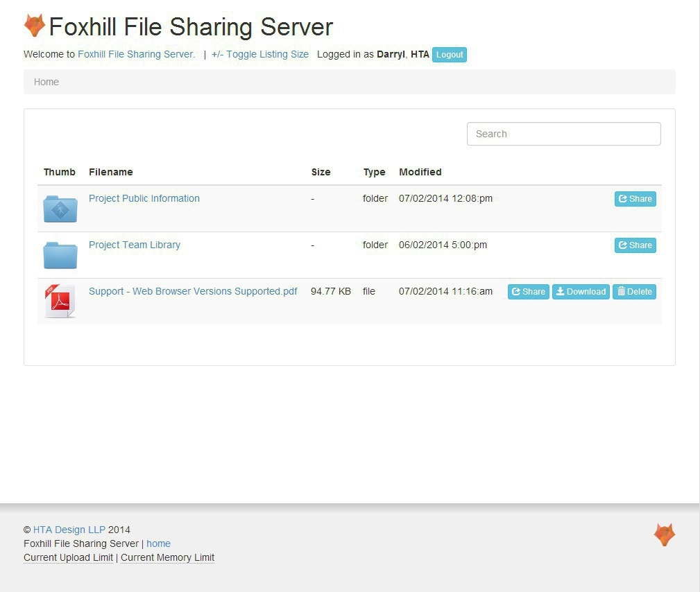This screenshot has width=700, height=592.
Task: Open the Foxhill File Sharing Server welcome link
Action: click(136, 54)
